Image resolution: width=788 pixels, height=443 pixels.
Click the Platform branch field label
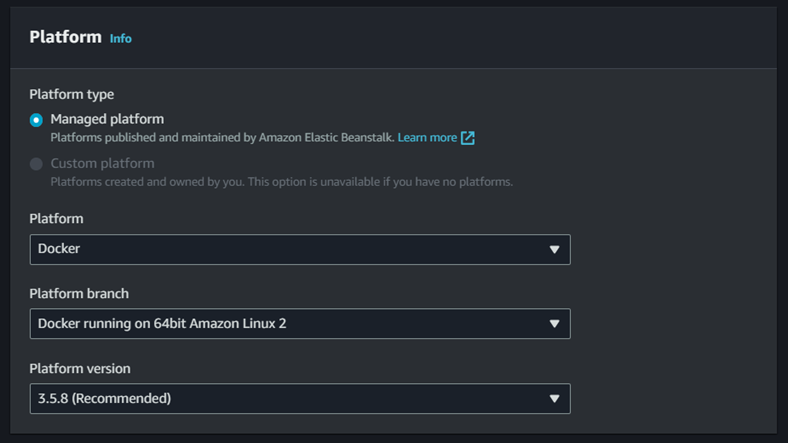(79, 293)
